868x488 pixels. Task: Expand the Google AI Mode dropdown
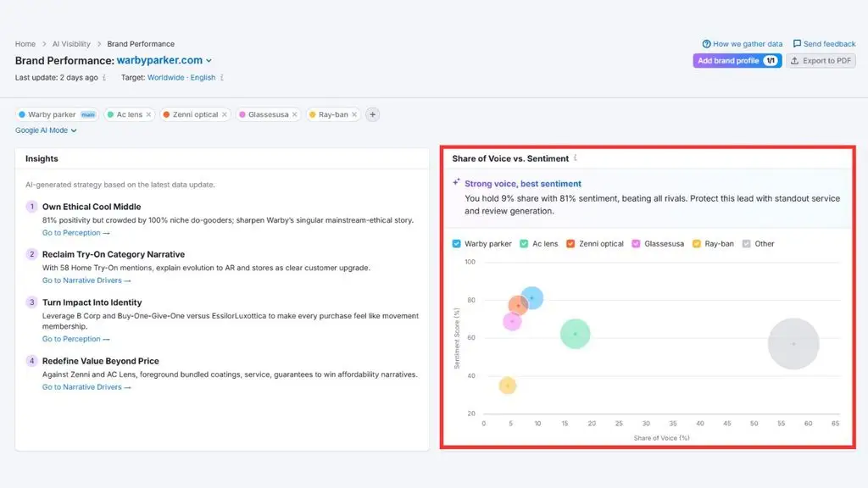(46, 130)
